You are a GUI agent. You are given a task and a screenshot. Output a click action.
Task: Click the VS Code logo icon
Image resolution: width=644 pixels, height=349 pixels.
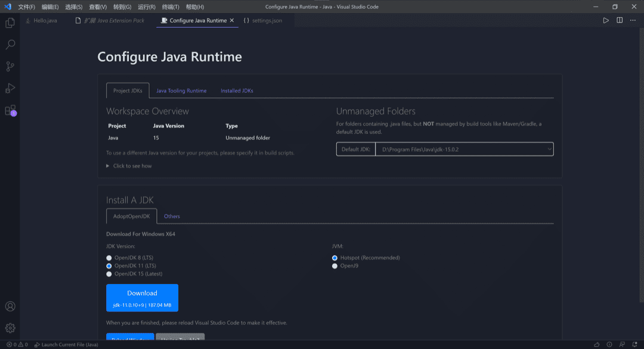click(8, 7)
